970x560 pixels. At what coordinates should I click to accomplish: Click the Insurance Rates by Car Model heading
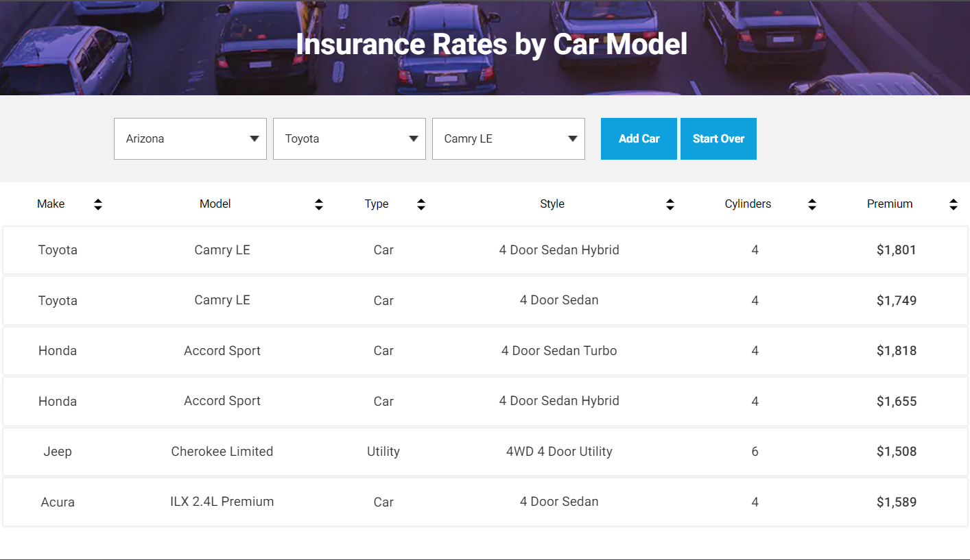[x=491, y=44]
